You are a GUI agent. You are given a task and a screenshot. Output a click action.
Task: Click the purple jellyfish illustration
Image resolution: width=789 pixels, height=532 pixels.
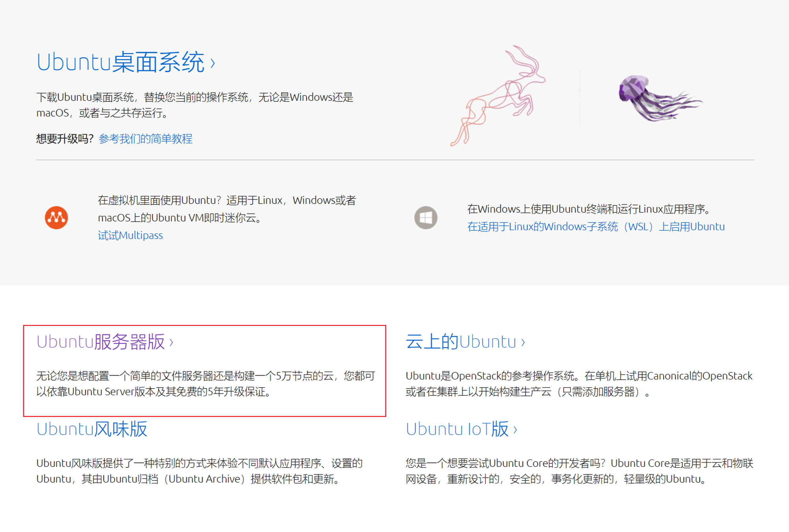660,98
